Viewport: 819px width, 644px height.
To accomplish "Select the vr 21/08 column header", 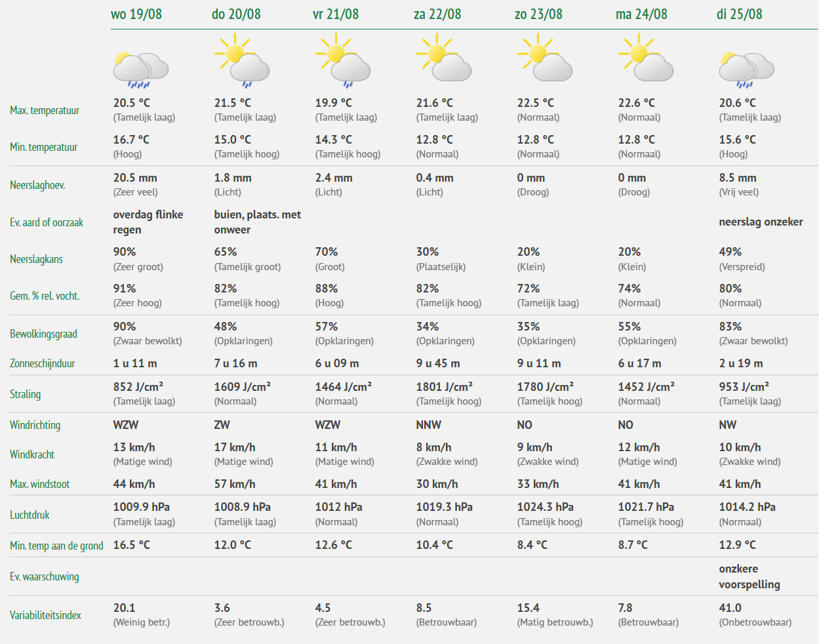I will 336,14.
